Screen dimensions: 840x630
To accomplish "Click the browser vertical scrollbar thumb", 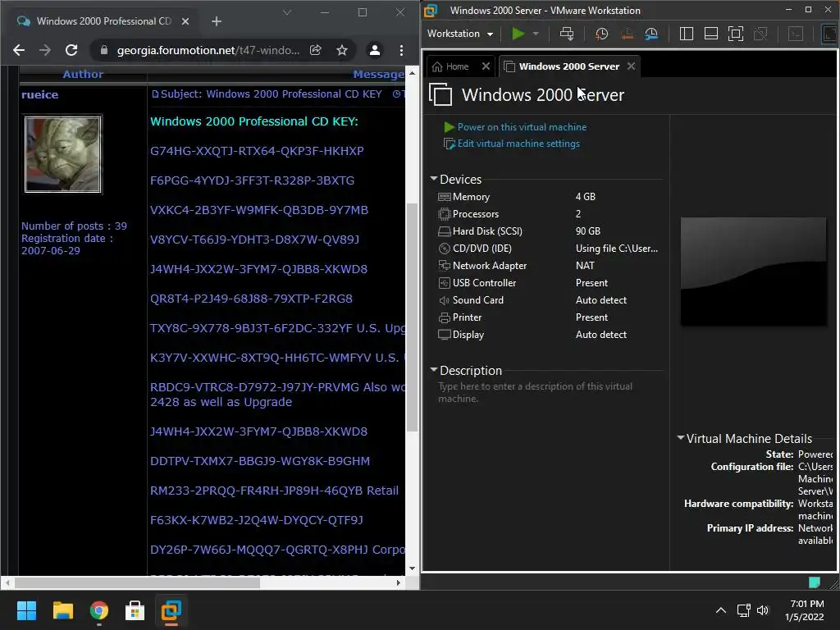I will pos(412,317).
